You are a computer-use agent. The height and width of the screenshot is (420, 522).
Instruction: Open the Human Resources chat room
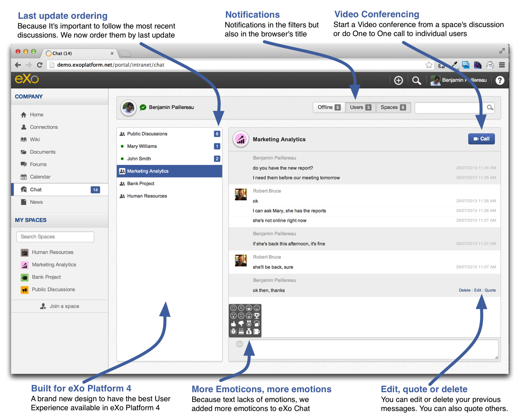170,196
